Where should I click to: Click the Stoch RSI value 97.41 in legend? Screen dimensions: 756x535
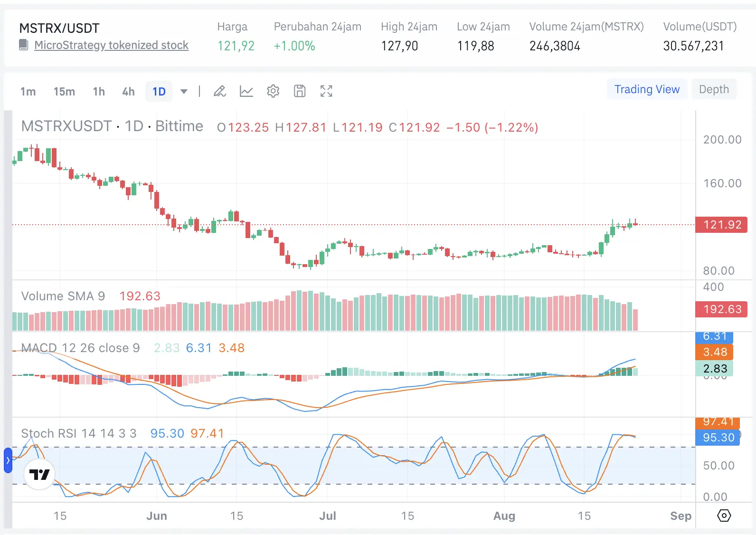pyautogui.click(x=207, y=433)
